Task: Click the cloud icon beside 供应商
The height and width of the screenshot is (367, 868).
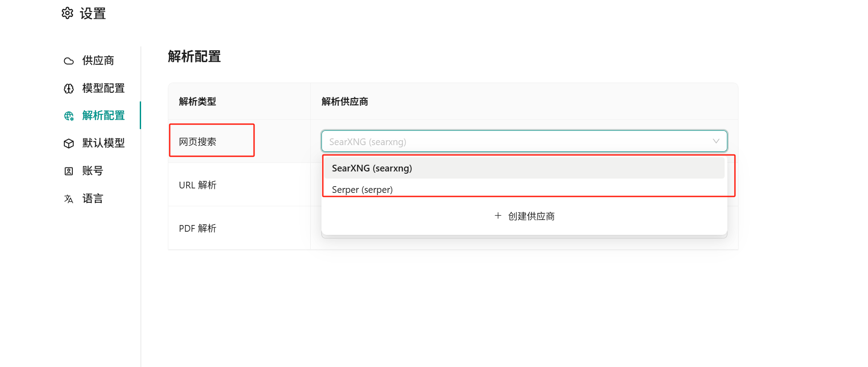Action: [x=69, y=61]
